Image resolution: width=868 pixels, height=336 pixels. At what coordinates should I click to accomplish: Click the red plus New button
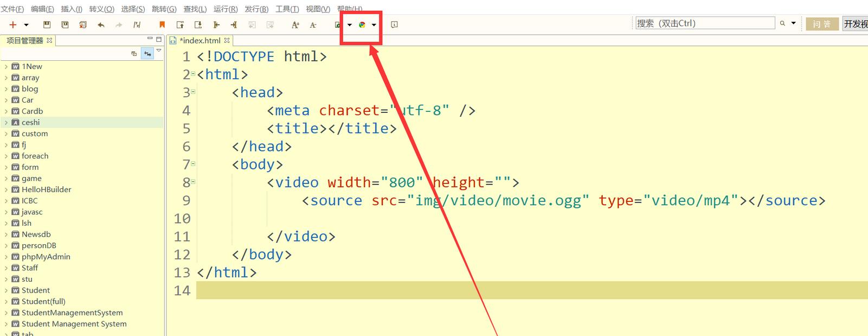[x=13, y=24]
